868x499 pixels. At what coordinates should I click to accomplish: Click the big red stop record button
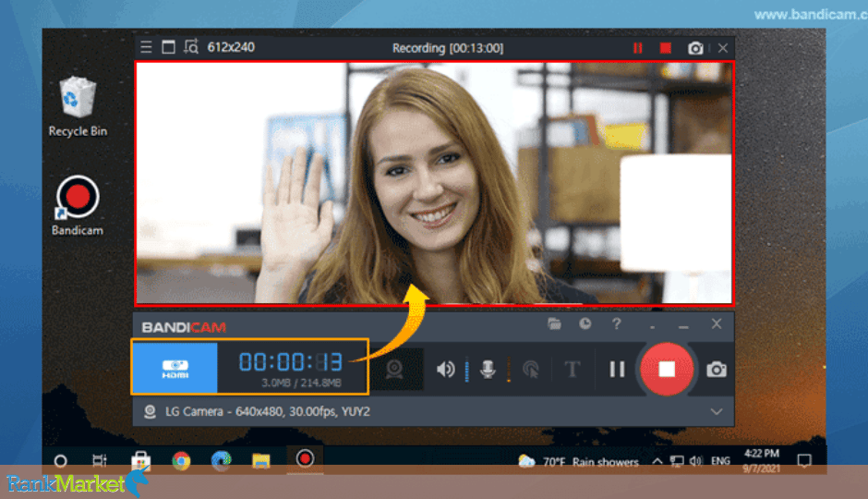pyautogui.click(x=667, y=369)
